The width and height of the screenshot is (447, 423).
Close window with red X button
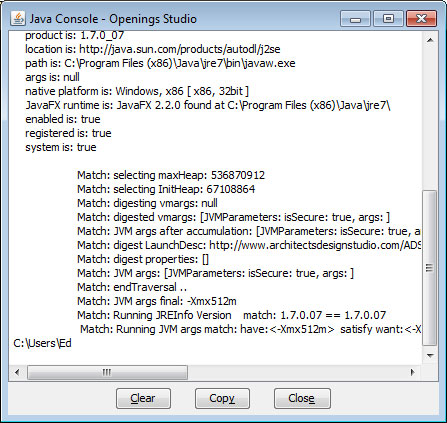[x=421, y=19]
